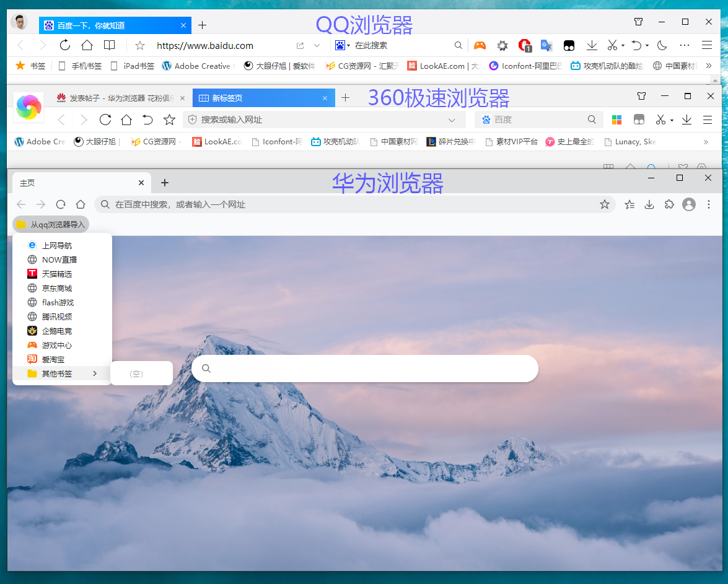The image size is (728, 584).
Task: Click the translate icon in QQ Browser
Action: 546,45
